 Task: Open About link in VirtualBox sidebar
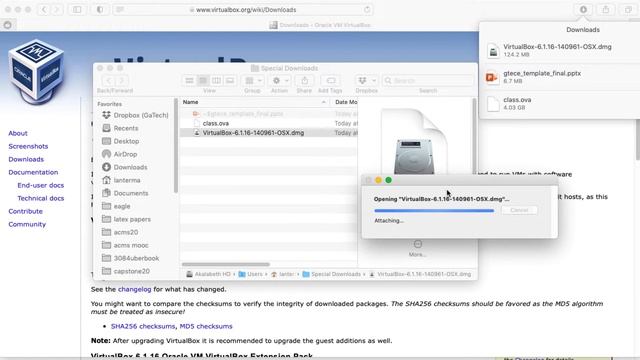18,133
